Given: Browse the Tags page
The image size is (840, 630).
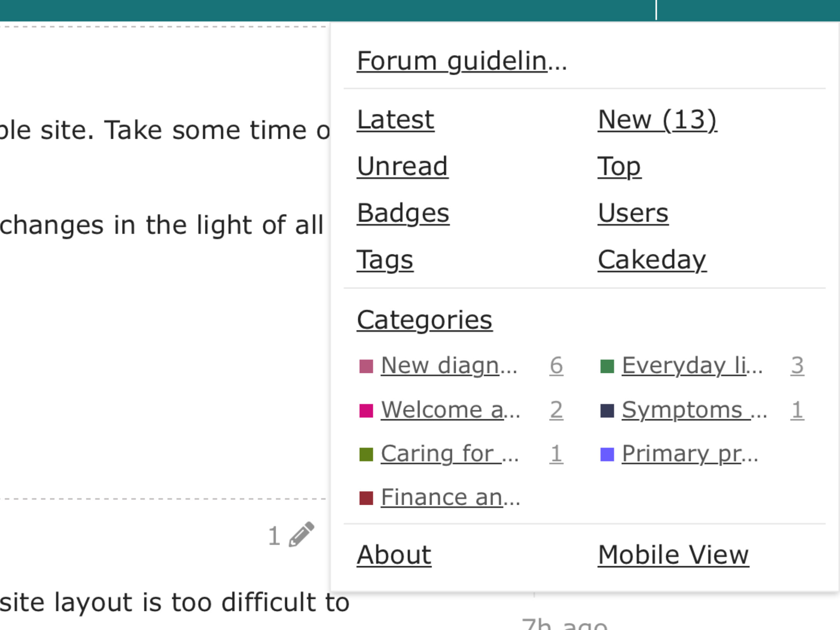Looking at the screenshot, I should [x=385, y=260].
